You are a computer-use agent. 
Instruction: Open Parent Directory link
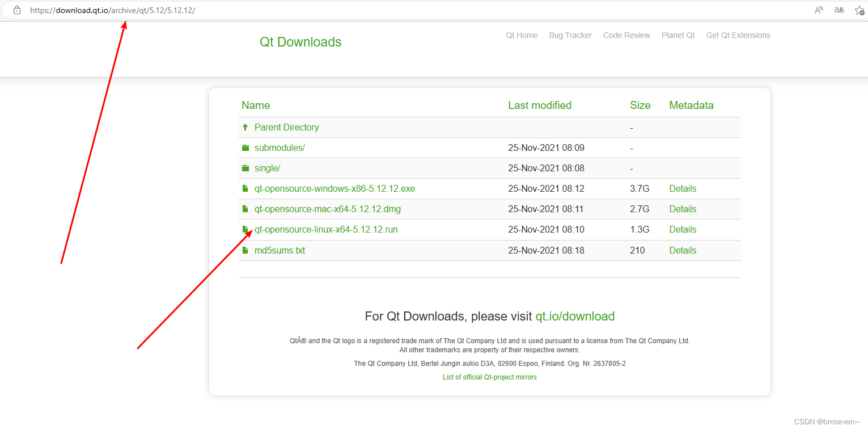pos(287,127)
